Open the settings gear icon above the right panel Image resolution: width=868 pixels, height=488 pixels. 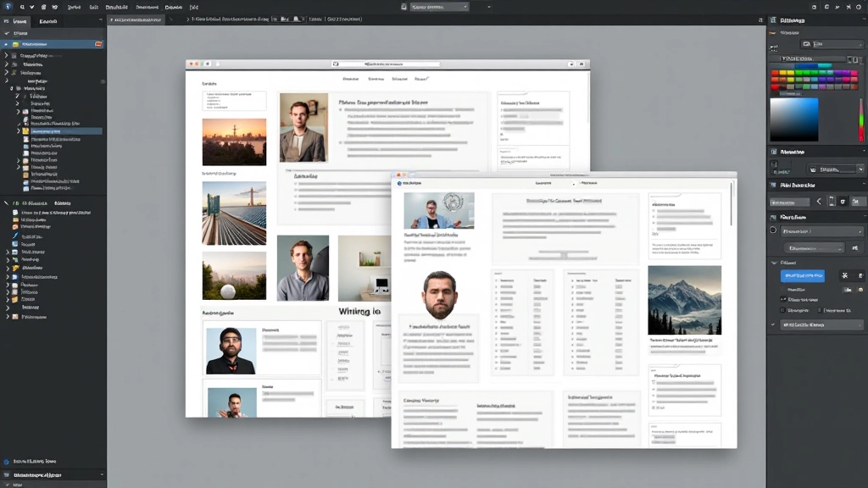point(859,7)
